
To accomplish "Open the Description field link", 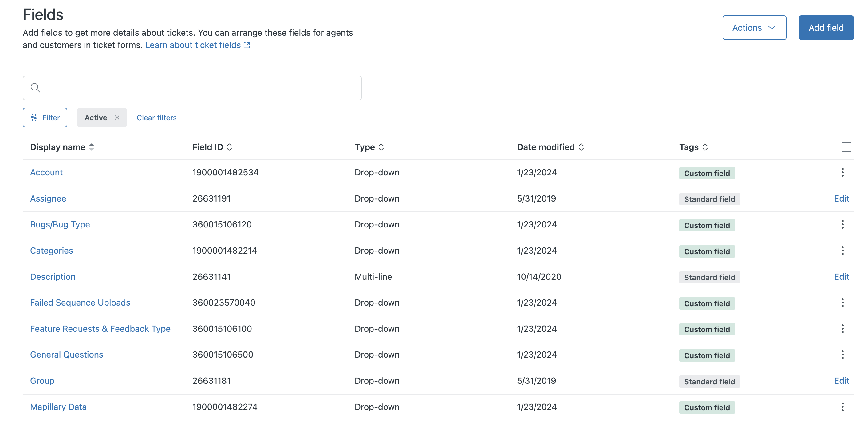I will [x=53, y=277].
